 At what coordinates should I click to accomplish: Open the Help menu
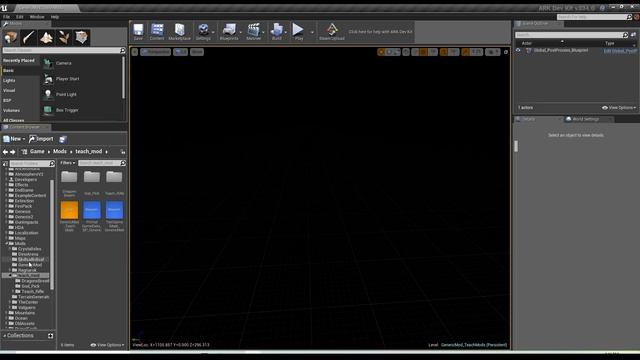click(55, 17)
